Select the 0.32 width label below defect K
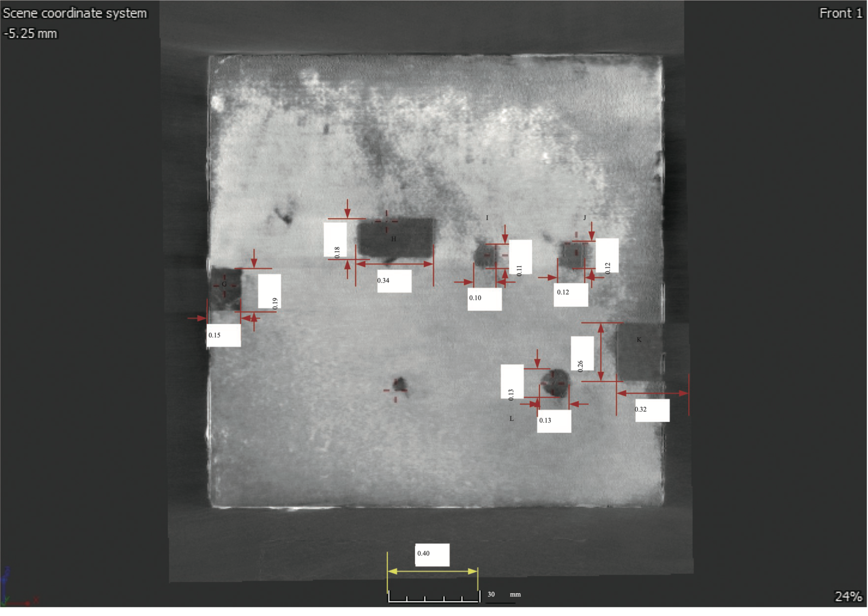The width and height of the screenshot is (868, 616). tap(652, 410)
